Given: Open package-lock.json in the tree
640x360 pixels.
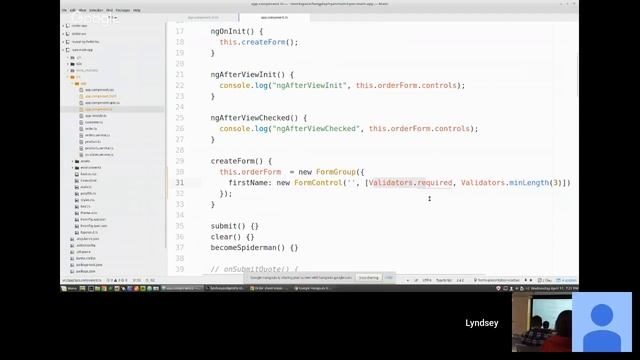Looking at the screenshot, I should tap(89, 264).
